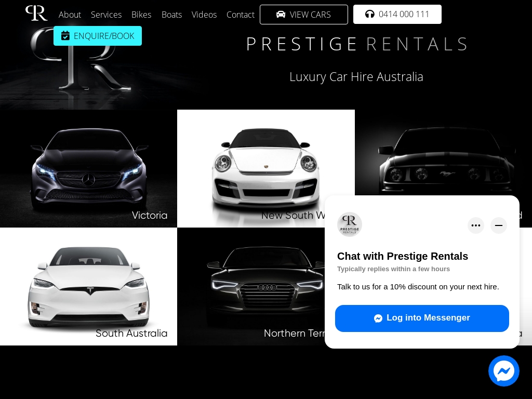
Task: Click the headset icon beside phone number
Action: tap(370, 14)
